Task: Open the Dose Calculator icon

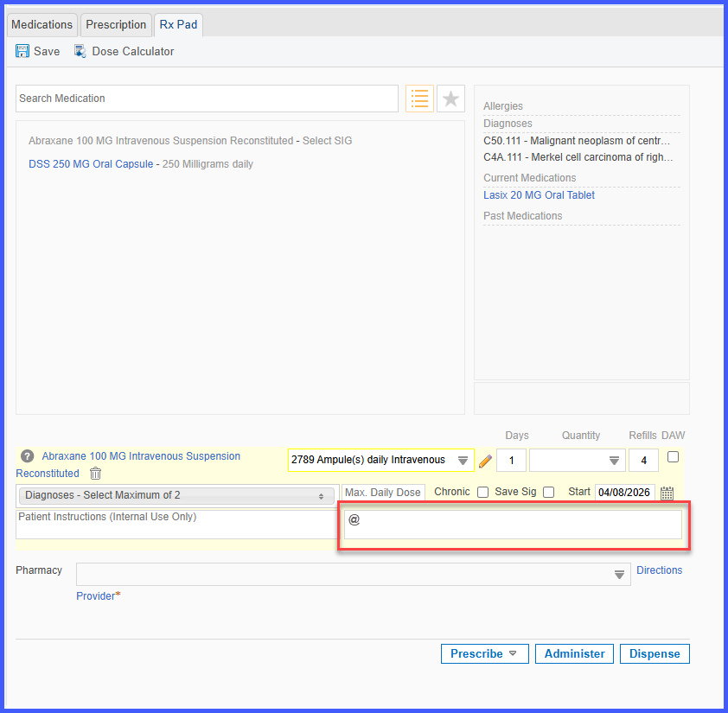Action: tap(80, 51)
